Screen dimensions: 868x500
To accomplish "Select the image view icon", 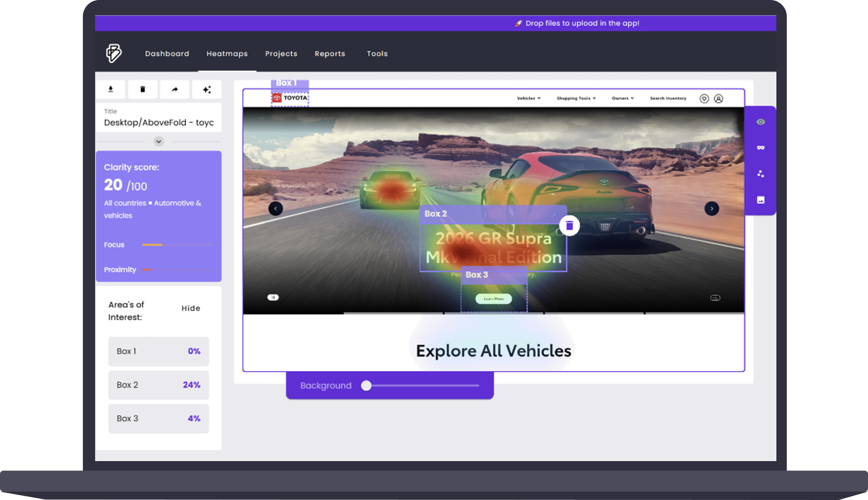I will tap(760, 200).
